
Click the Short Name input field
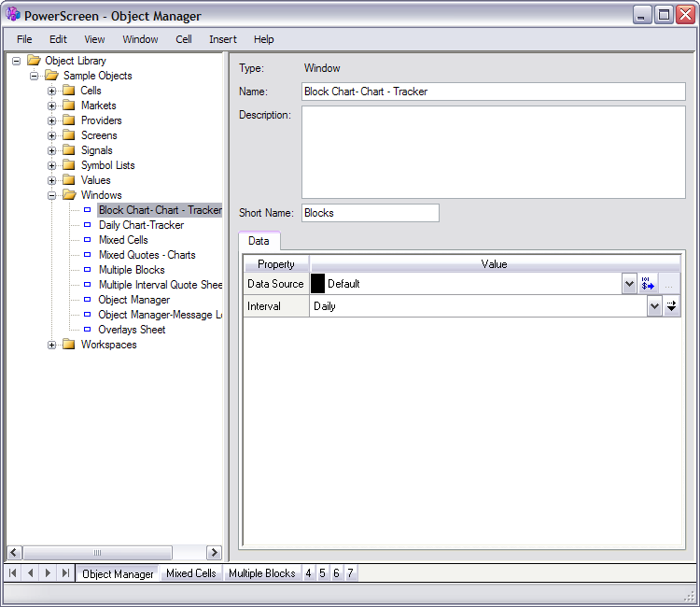tap(370, 213)
